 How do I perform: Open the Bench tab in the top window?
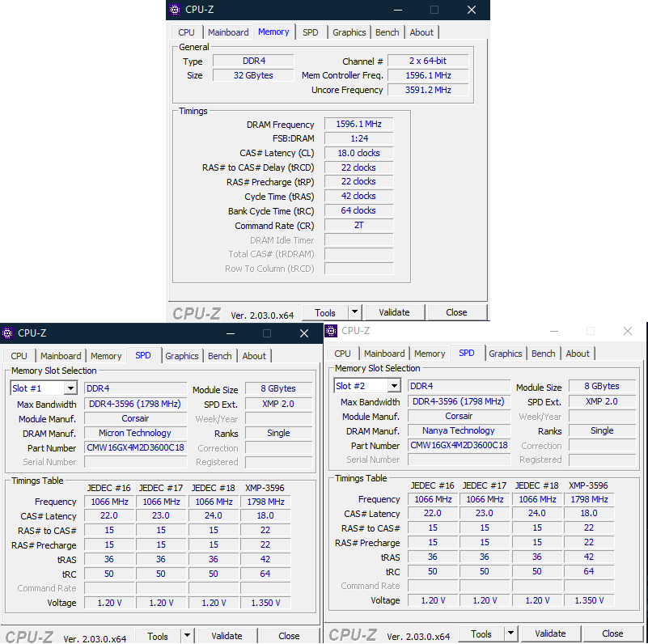pyautogui.click(x=388, y=32)
